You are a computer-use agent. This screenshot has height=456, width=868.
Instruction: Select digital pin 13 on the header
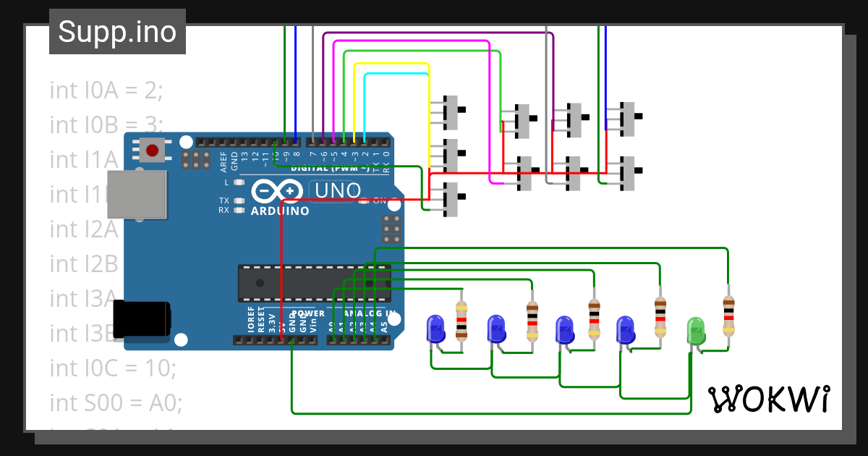point(244,143)
